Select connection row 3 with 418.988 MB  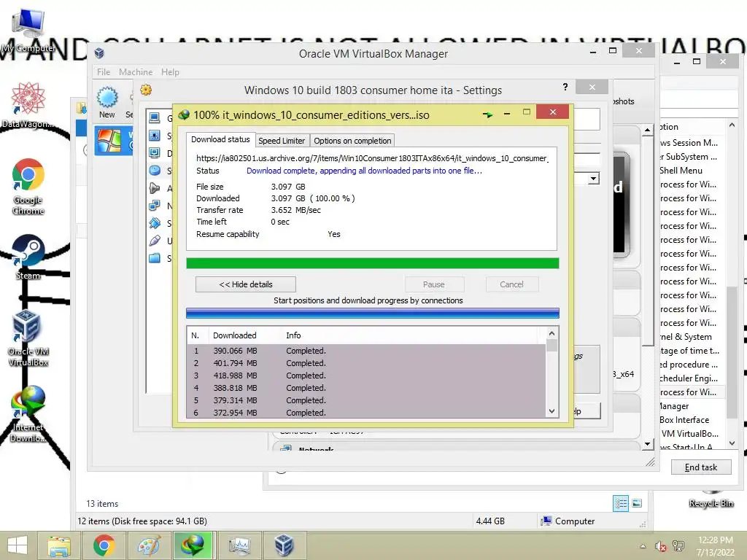366,376
